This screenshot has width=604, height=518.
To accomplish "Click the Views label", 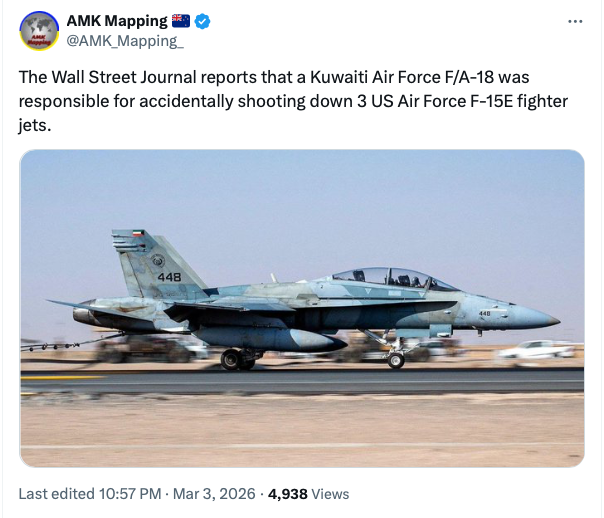I will coord(331,494).
